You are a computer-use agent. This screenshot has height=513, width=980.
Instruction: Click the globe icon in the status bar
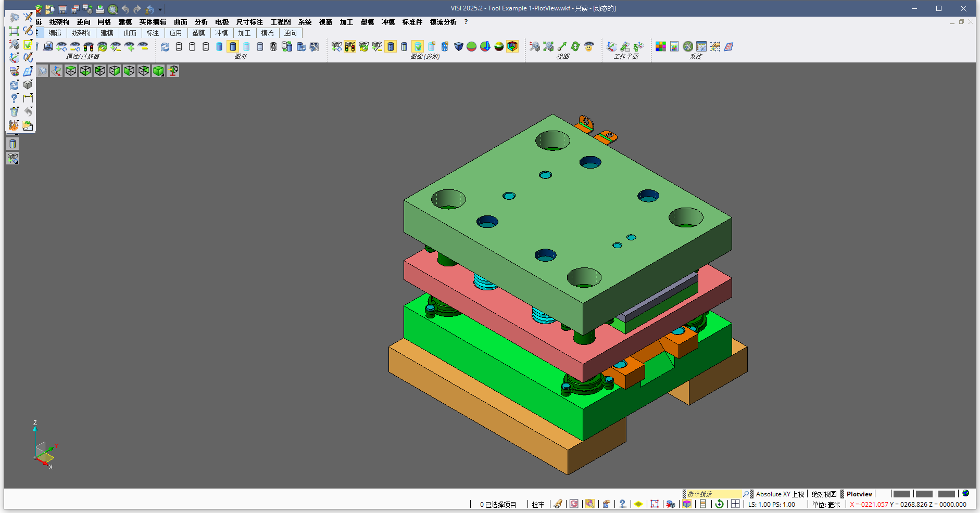tap(966, 493)
